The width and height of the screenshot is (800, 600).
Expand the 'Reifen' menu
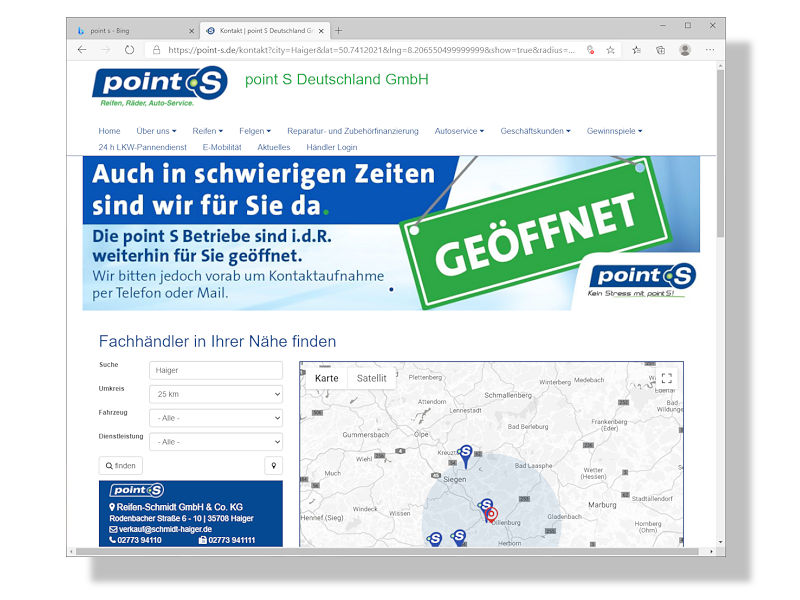point(208,131)
